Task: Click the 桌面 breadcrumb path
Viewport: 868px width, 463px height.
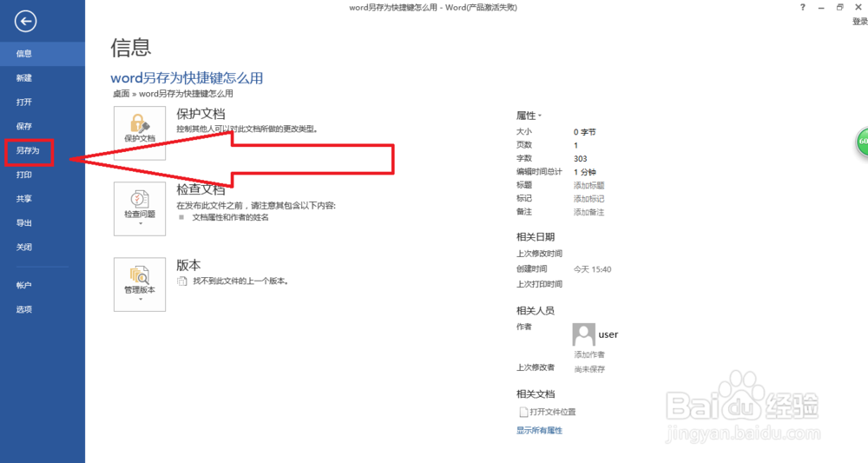Action: click(x=122, y=94)
